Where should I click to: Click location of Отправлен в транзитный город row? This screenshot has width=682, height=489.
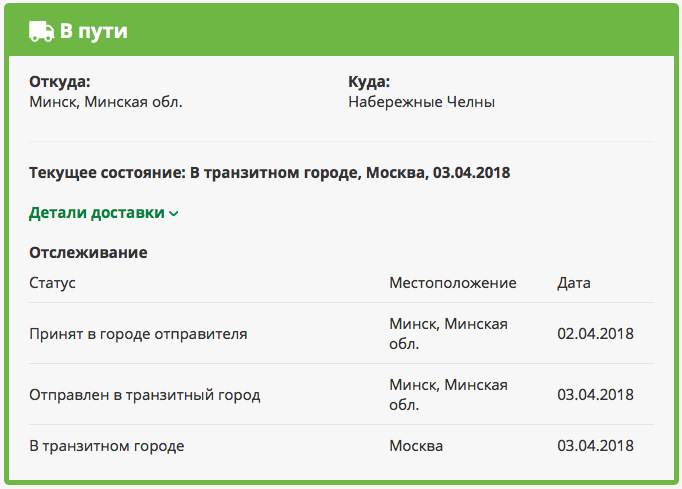448,394
